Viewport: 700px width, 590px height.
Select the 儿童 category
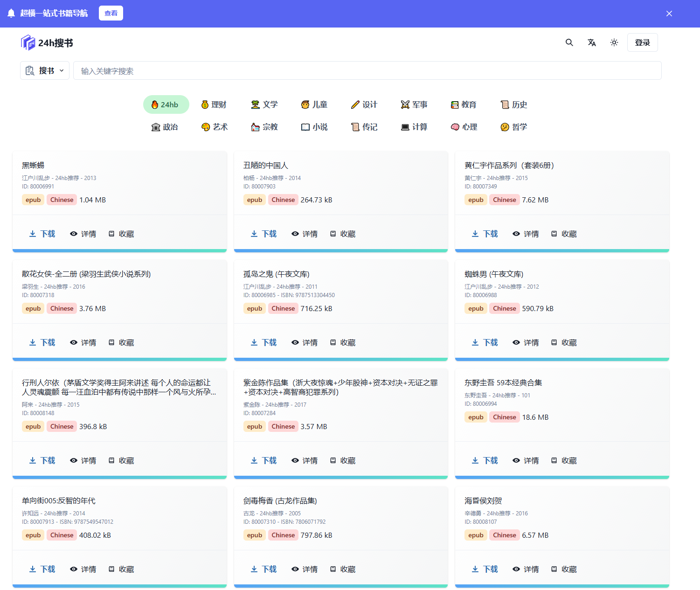(314, 104)
